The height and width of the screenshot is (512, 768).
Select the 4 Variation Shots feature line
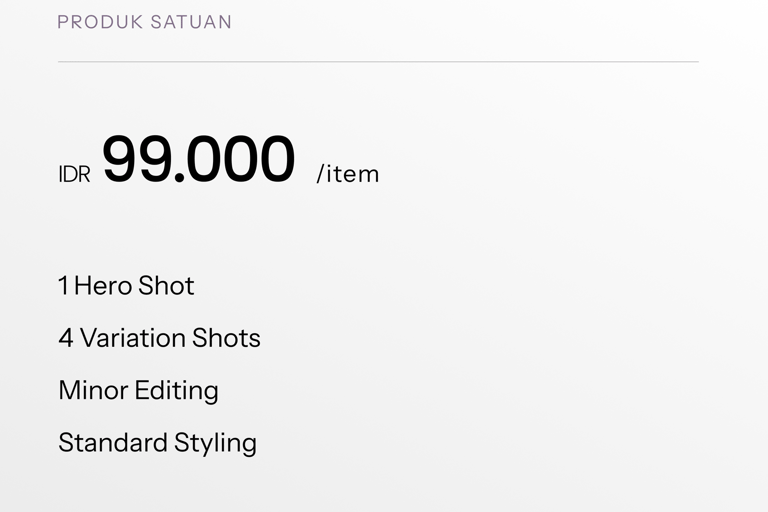[159, 338]
